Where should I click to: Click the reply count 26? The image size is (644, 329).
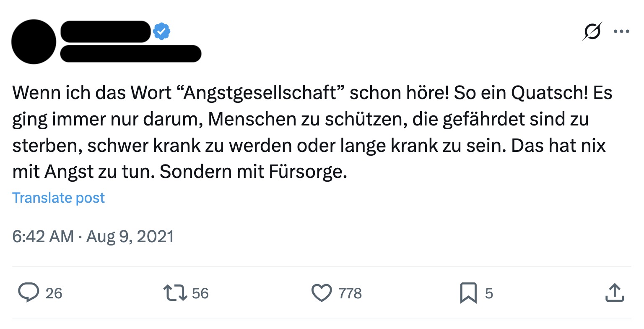tap(54, 293)
